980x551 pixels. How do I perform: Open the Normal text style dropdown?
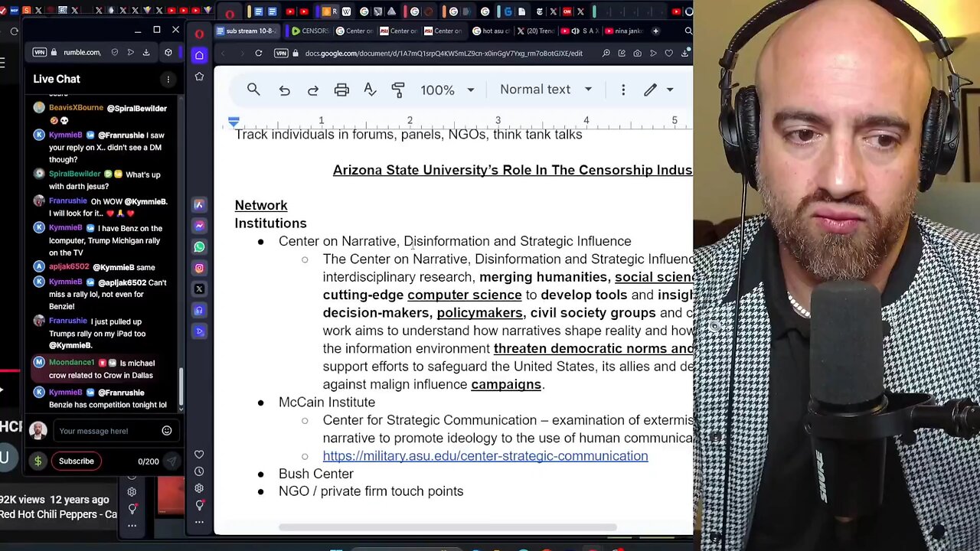click(546, 90)
